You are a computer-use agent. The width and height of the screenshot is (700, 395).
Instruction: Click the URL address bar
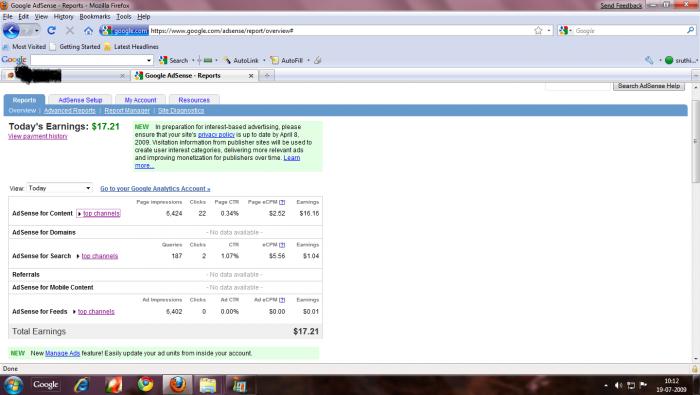coord(339,31)
